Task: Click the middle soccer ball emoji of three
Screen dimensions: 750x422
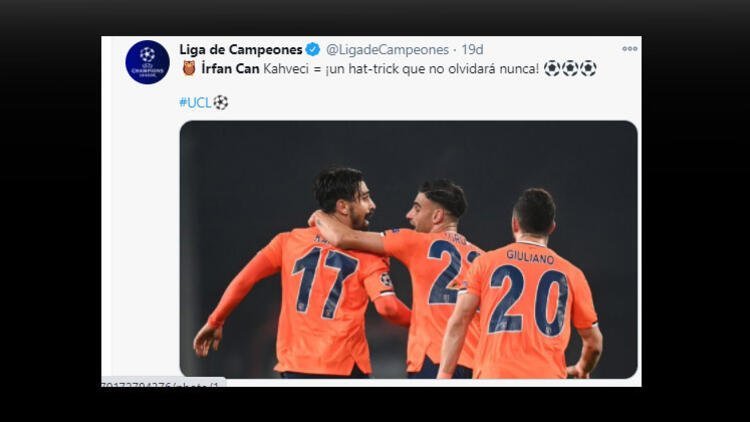Action: [570, 68]
